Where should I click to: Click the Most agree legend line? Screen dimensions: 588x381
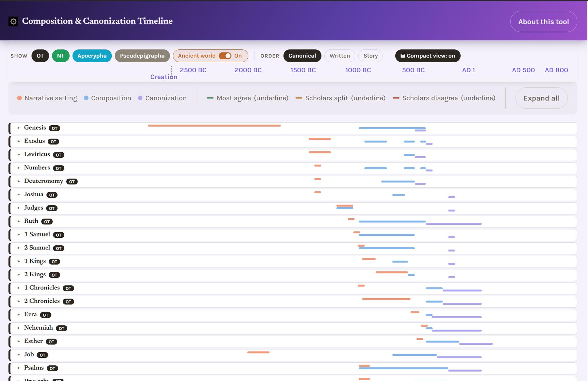(210, 98)
